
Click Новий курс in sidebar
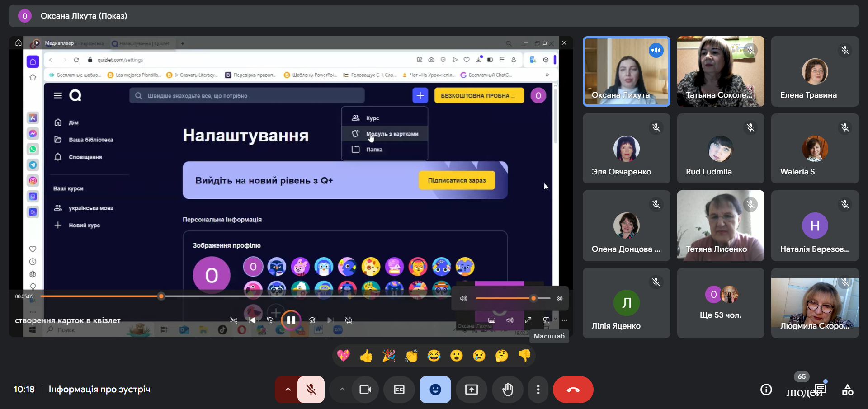point(77,225)
